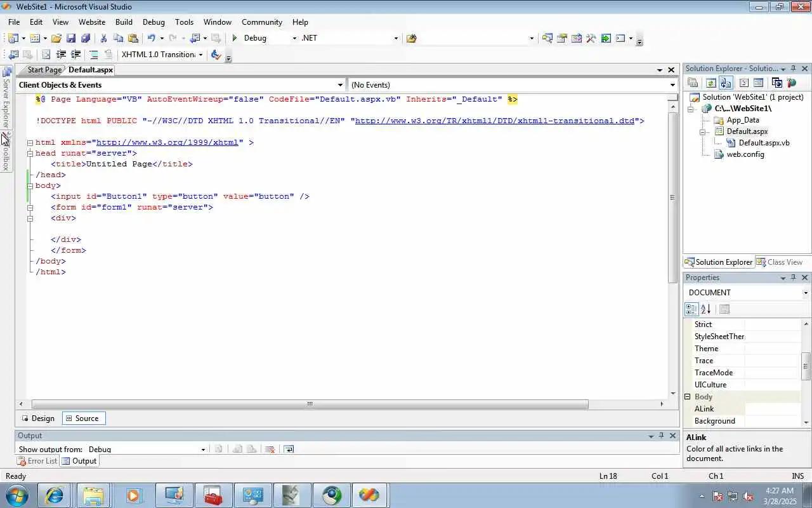
Task: Switch to the Error List tab
Action: coord(37,461)
